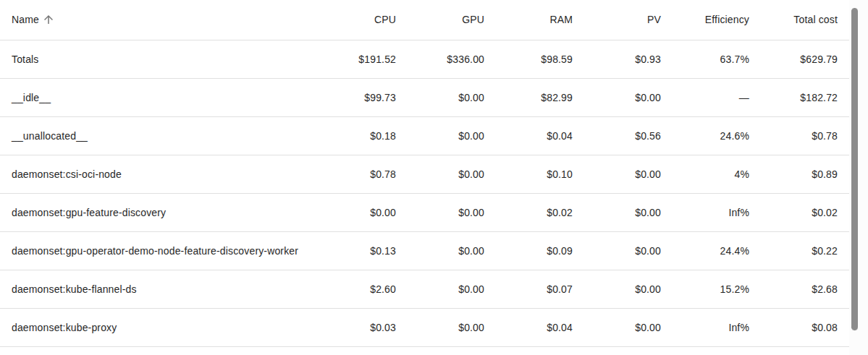Sort by the Total cost column header
The width and height of the screenshot is (868, 355).
815,20
